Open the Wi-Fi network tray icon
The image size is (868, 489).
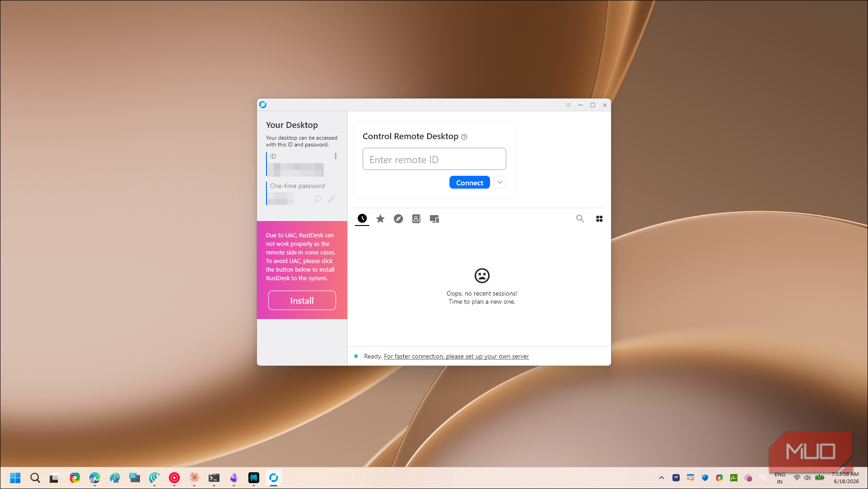click(797, 478)
